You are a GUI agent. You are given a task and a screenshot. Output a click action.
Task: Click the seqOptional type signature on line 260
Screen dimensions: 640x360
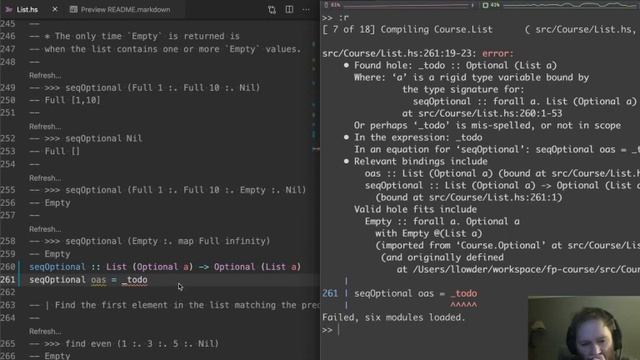(165, 267)
